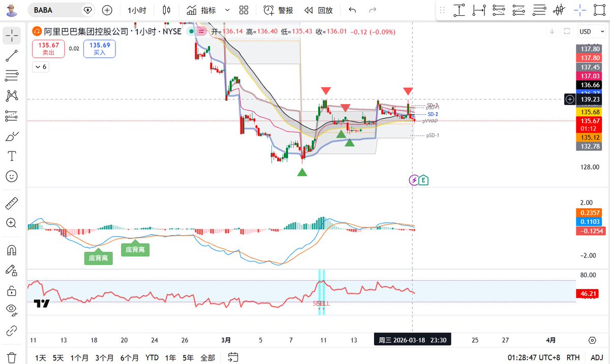This screenshot has width=610, height=364.
Task: Undo the last action
Action: (353, 10)
